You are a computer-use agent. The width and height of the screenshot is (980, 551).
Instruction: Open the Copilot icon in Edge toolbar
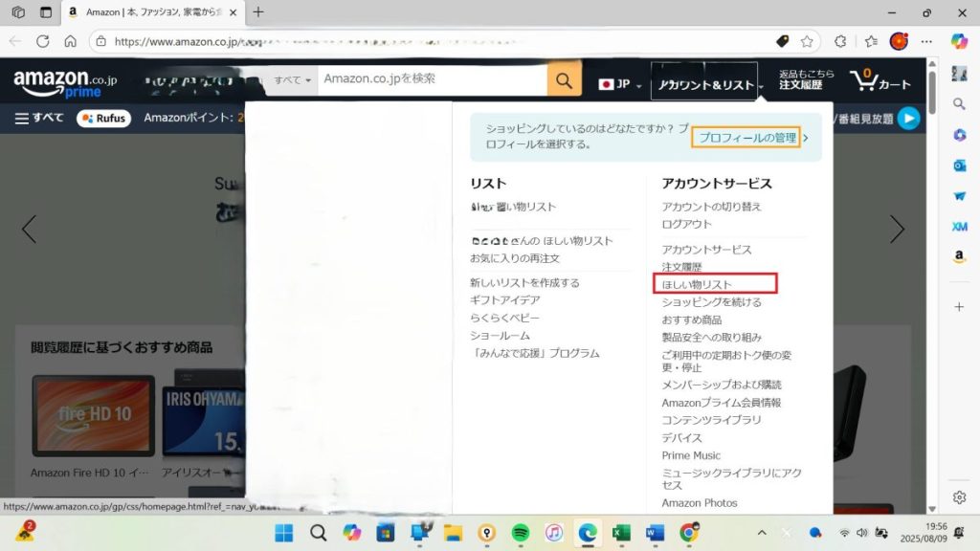coord(959,41)
